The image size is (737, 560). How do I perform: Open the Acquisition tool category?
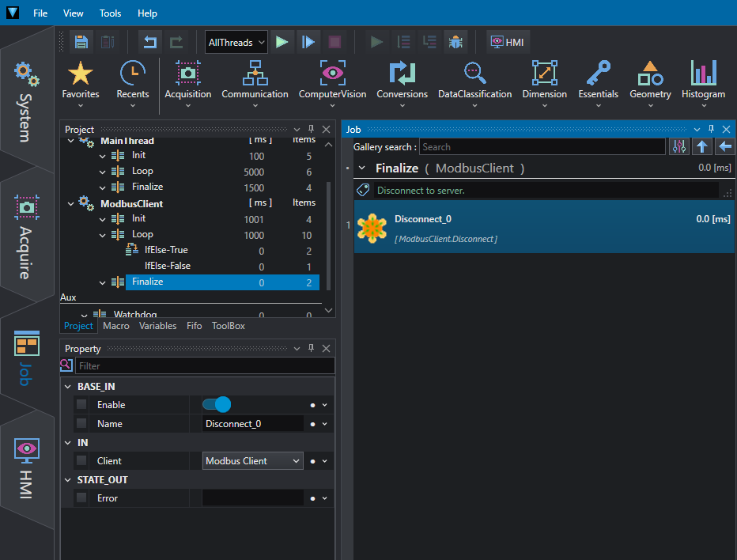[188, 83]
